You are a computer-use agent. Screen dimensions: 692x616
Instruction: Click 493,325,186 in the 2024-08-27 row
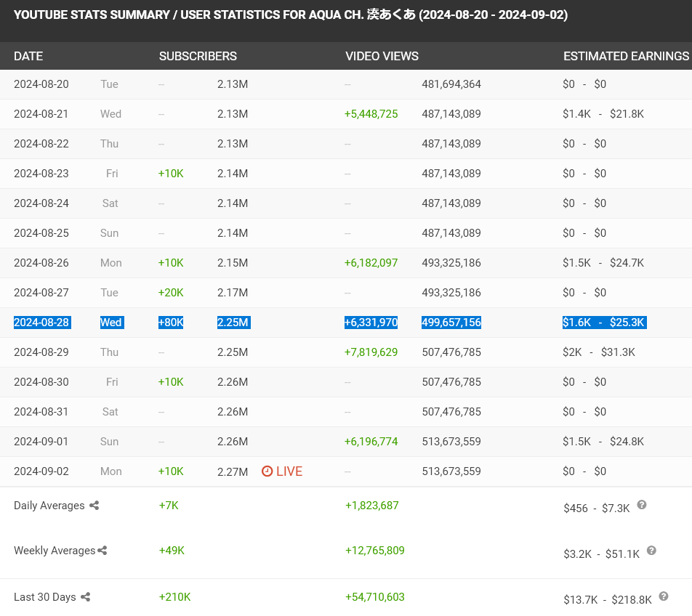tap(451, 292)
